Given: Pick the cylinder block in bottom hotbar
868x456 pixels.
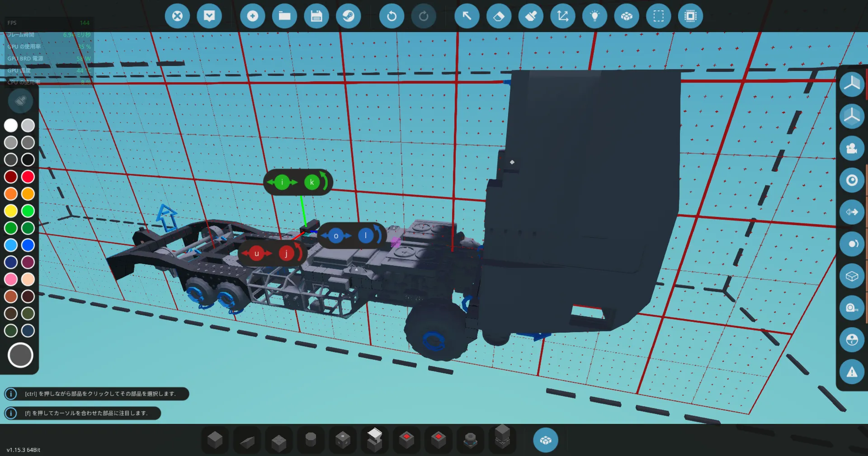Looking at the screenshot, I should point(311,440).
